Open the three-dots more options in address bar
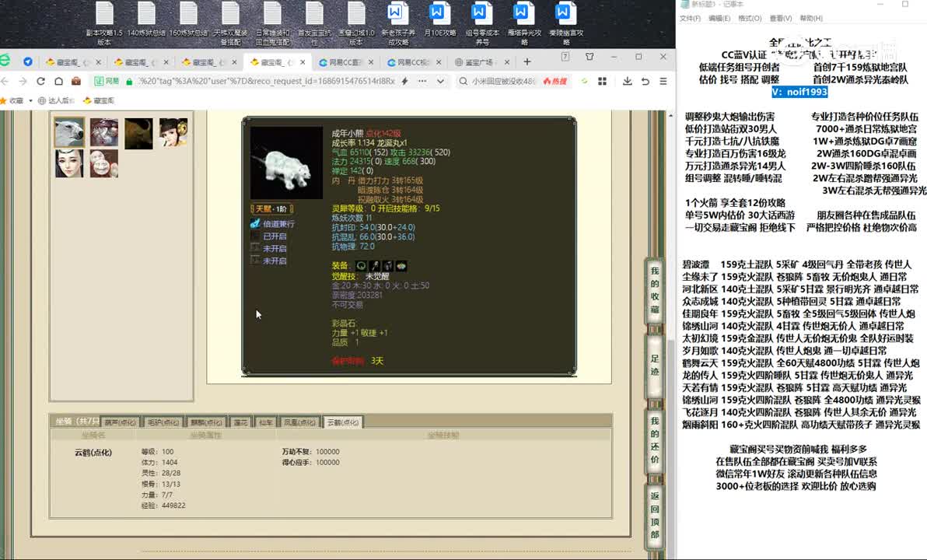 tap(422, 81)
